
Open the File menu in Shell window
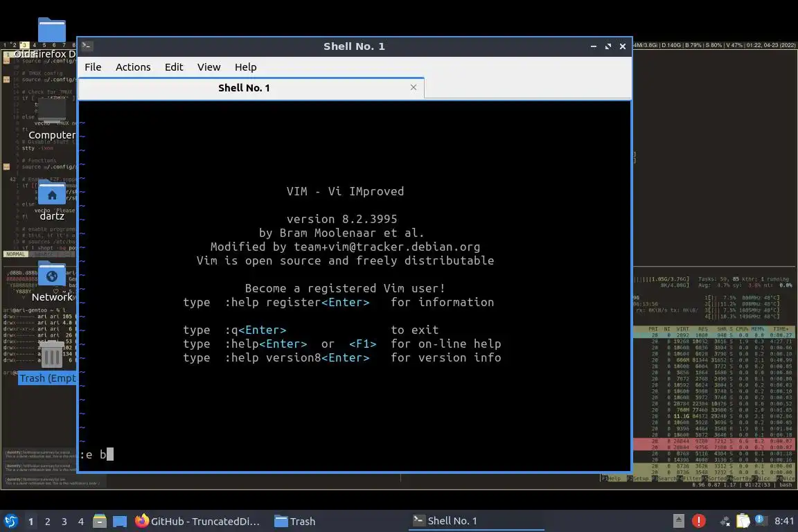[93, 67]
